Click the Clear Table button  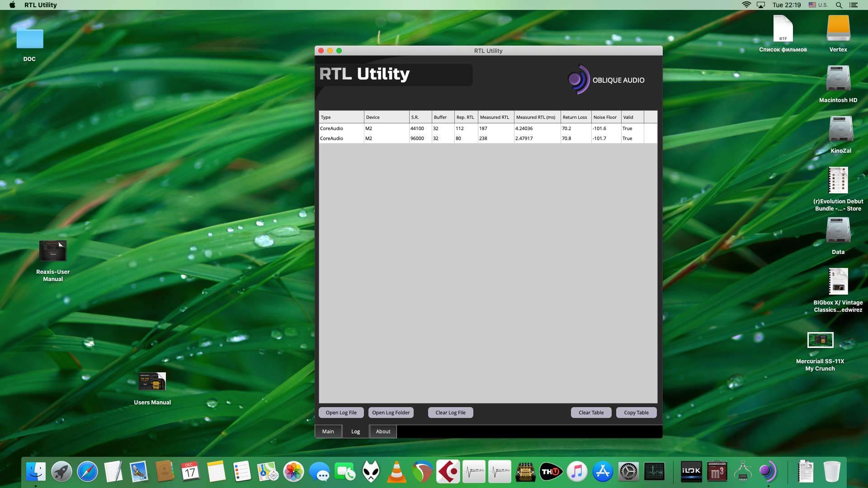(x=591, y=413)
